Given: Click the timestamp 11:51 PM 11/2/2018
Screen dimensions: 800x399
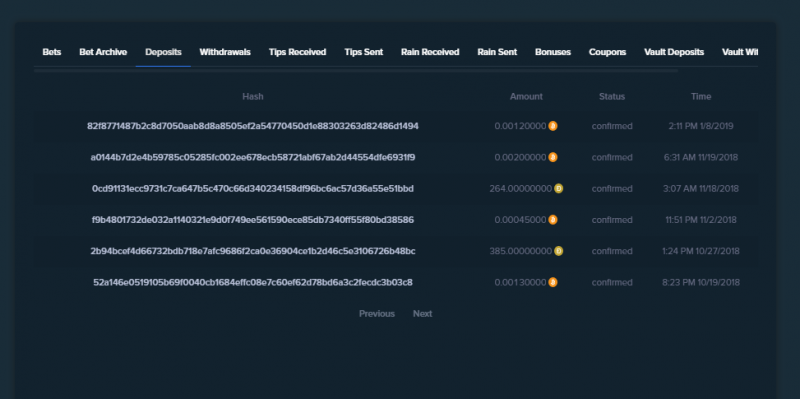Looking at the screenshot, I should pos(701,220).
